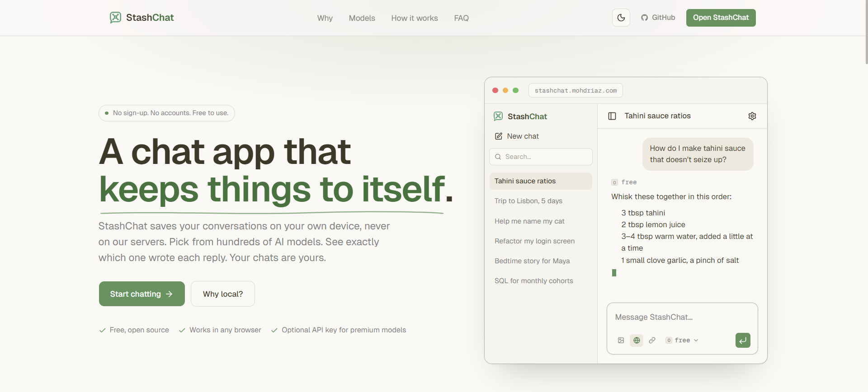Screen dimensions: 868x392
Task: Click the Open StashChat button
Action: (x=721, y=18)
